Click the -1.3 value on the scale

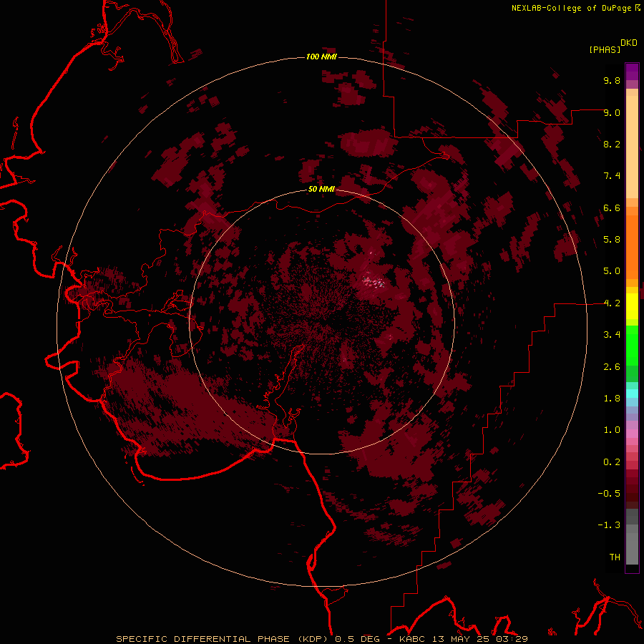coord(609,525)
